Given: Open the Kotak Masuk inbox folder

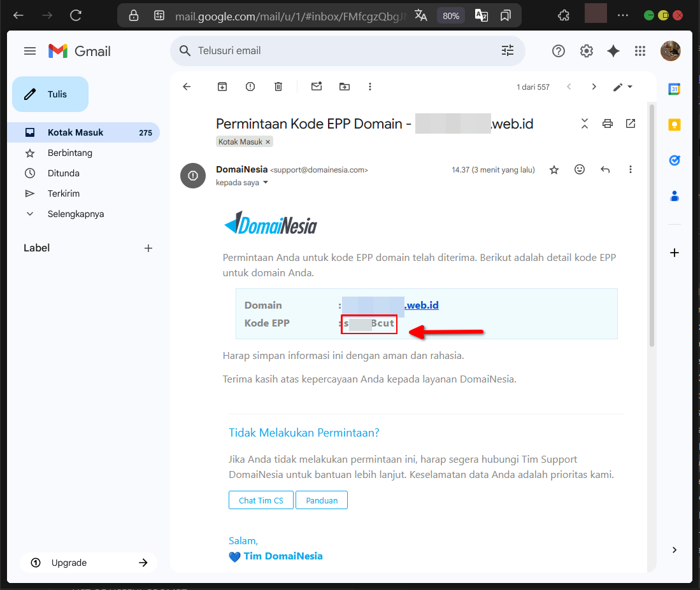Looking at the screenshot, I should coord(83,132).
